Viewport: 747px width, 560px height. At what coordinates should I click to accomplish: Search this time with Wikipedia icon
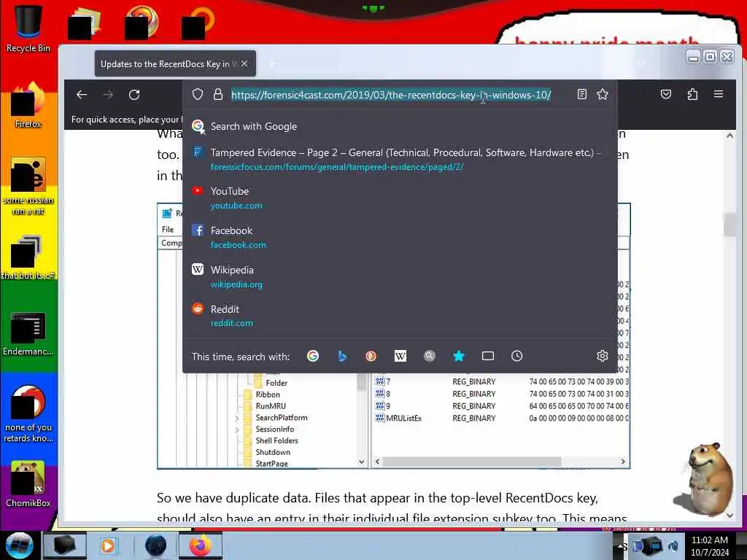400,356
